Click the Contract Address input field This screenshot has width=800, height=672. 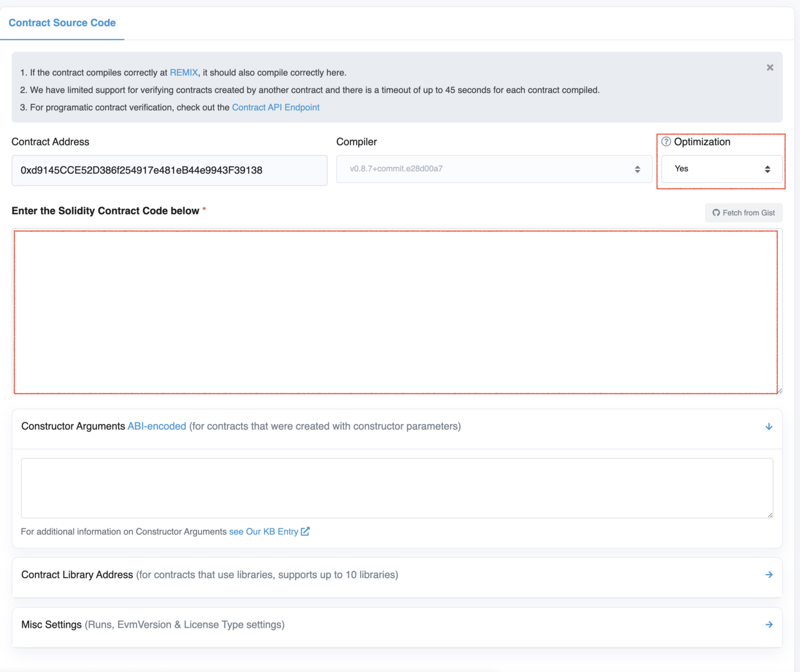pyautogui.click(x=170, y=170)
